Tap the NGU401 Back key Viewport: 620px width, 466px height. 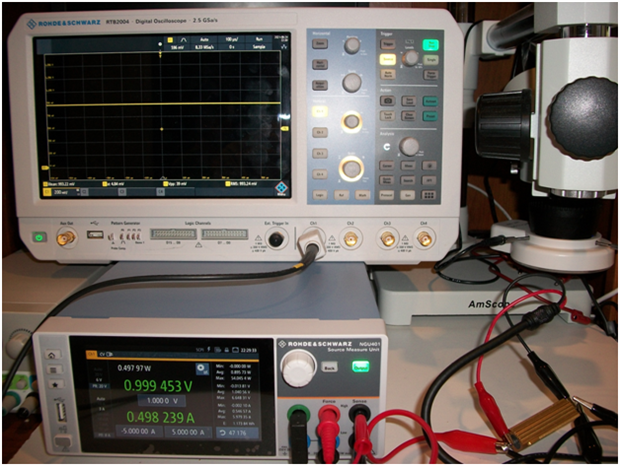(329, 368)
